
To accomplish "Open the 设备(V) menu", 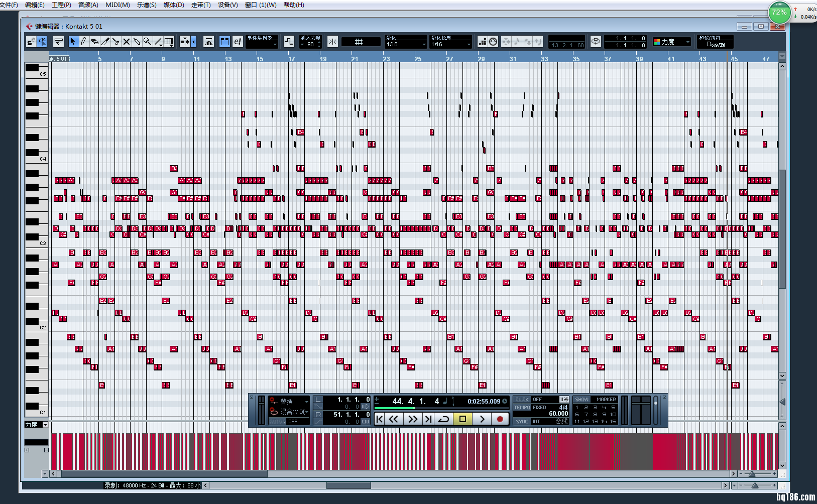I will pos(227,5).
